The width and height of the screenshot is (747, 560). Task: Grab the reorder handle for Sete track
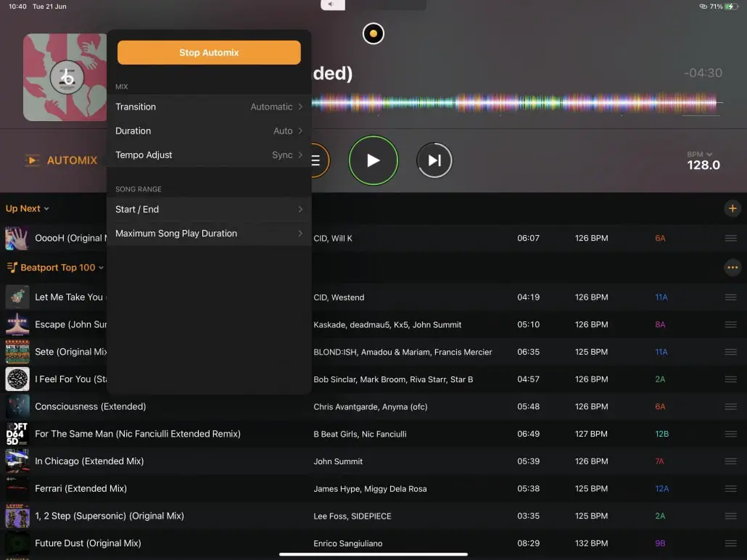click(731, 352)
